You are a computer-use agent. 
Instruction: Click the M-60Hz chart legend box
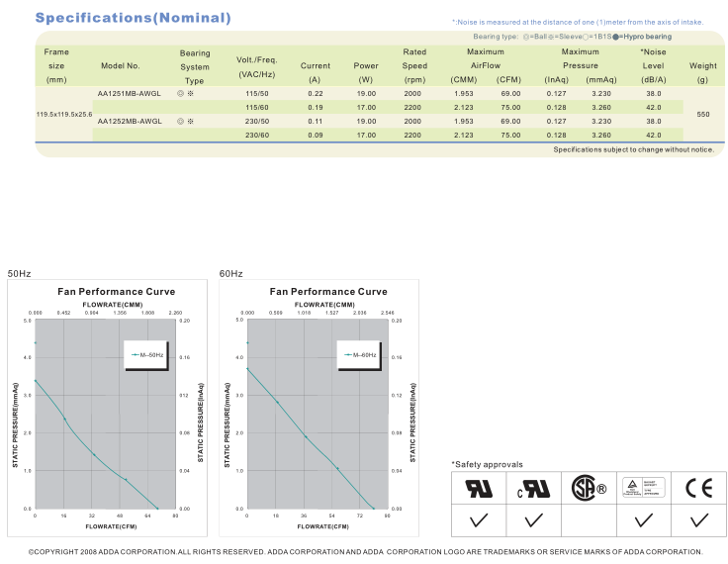coord(358,355)
